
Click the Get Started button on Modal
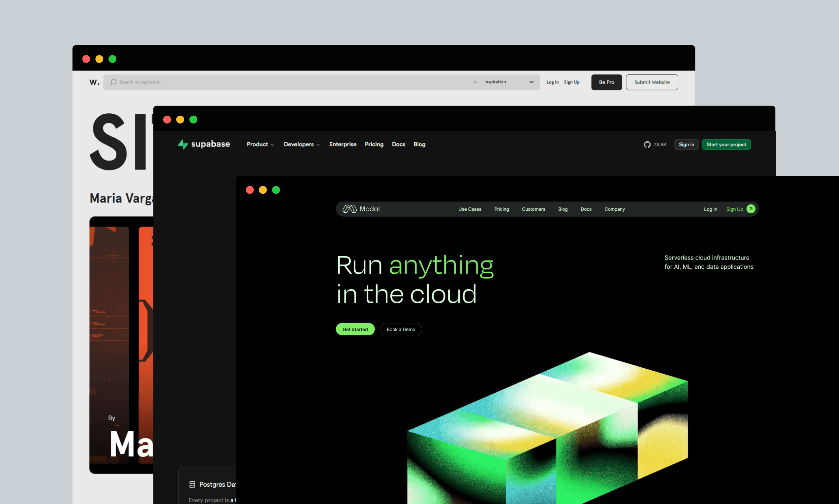[355, 329]
